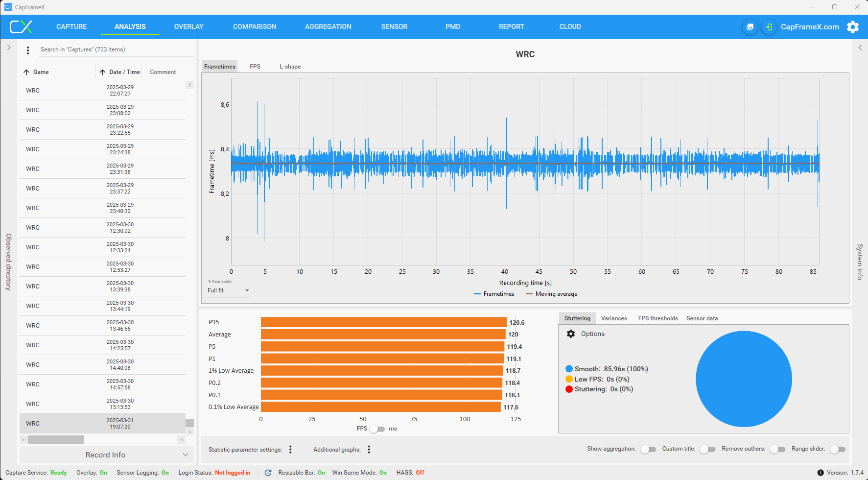The width and height of the screenshot is (868, 480).
Task: Expand the Record Info panel
Action: pyautogui.click(x=106, y=455)
